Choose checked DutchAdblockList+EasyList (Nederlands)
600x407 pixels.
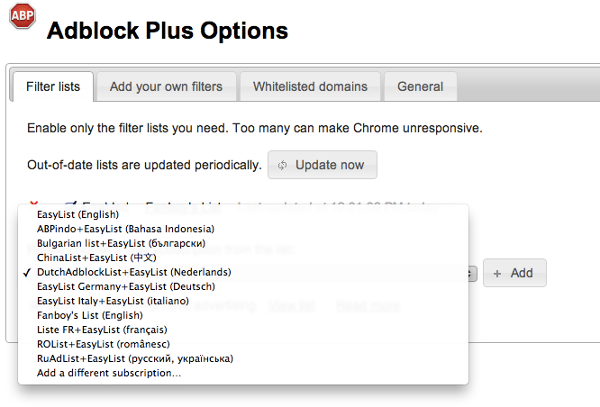tap(134, 272)
